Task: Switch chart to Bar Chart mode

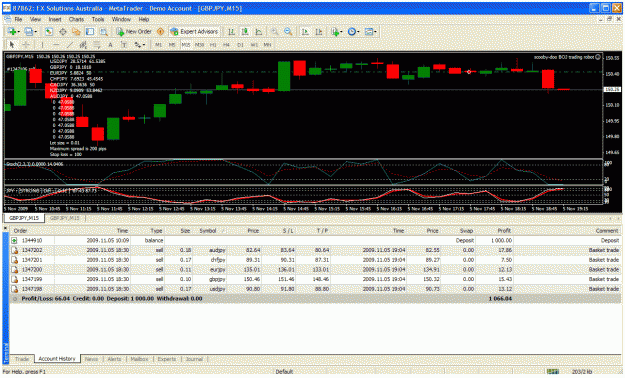Action: 231,32
